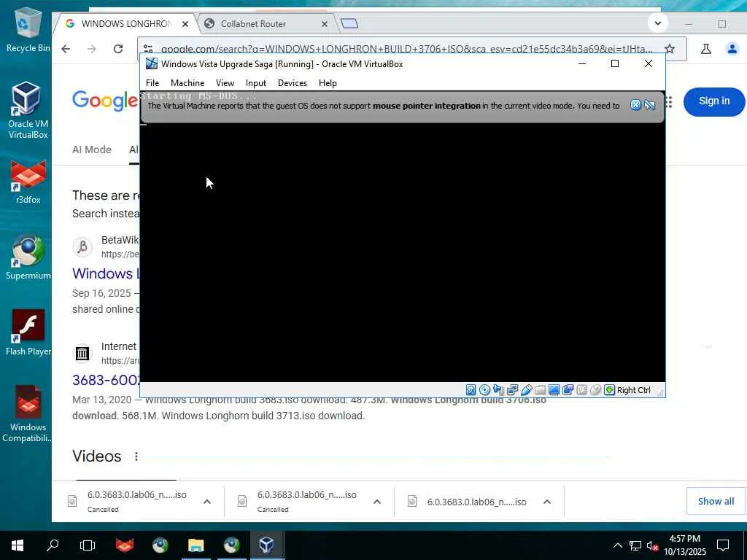The width and height of the screenshot is (747, 560).
Task: Open the VirtualBox File menu
Action: [x=152, y=83]
